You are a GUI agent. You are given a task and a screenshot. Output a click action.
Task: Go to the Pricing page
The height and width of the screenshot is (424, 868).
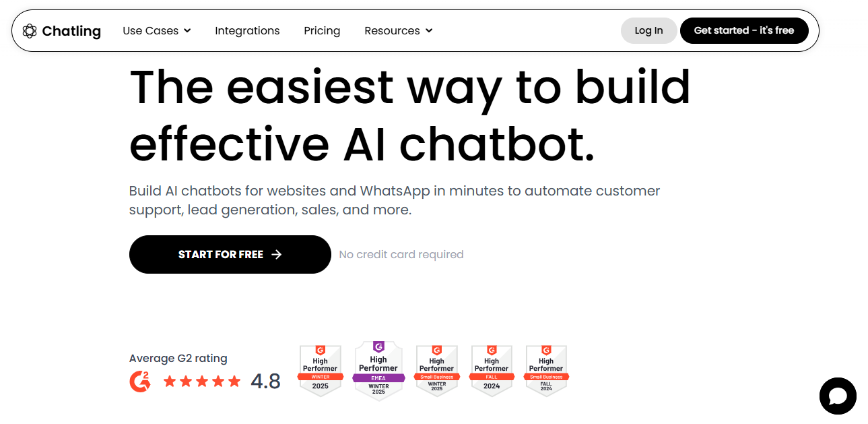[322, 31]
